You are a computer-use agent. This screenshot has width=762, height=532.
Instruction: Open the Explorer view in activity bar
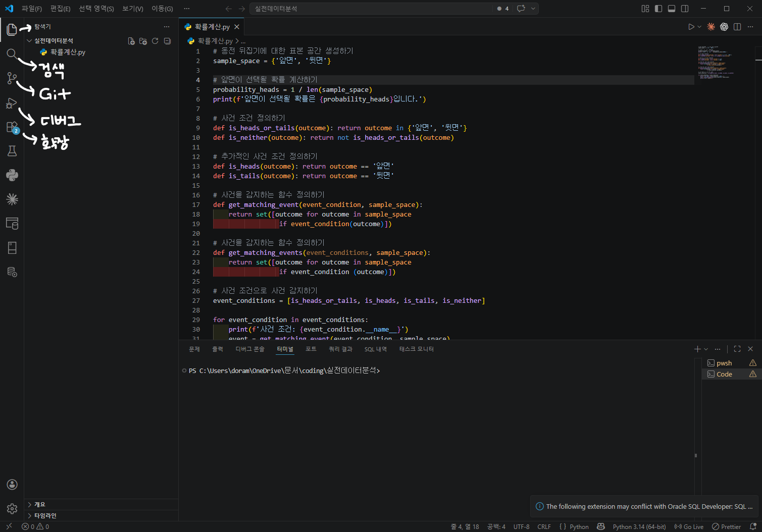point(12,30)
